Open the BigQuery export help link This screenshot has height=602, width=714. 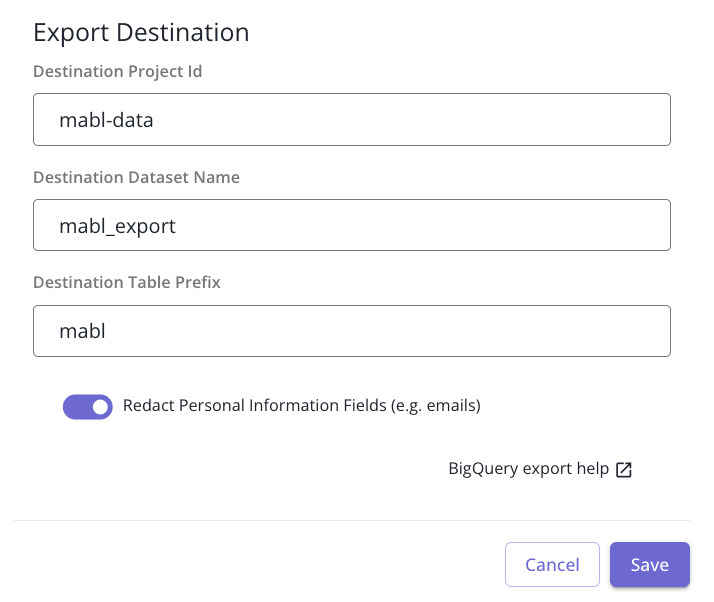tap(529, 469)
